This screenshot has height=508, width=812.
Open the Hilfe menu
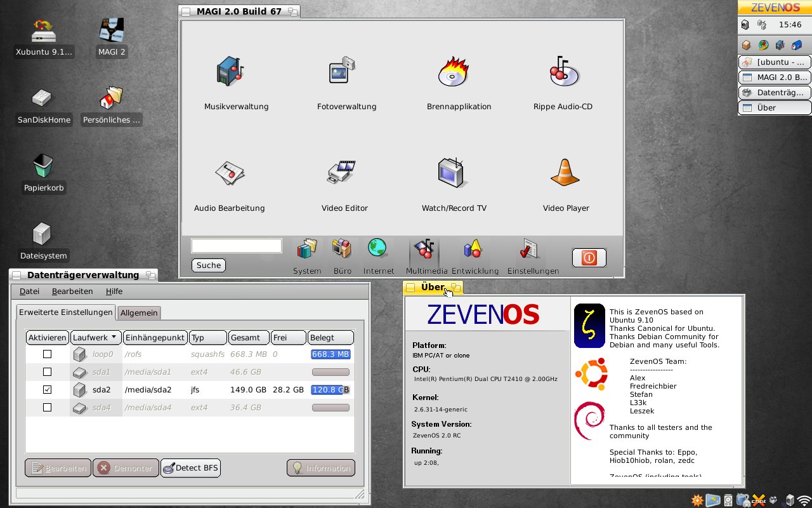[114, 291]
